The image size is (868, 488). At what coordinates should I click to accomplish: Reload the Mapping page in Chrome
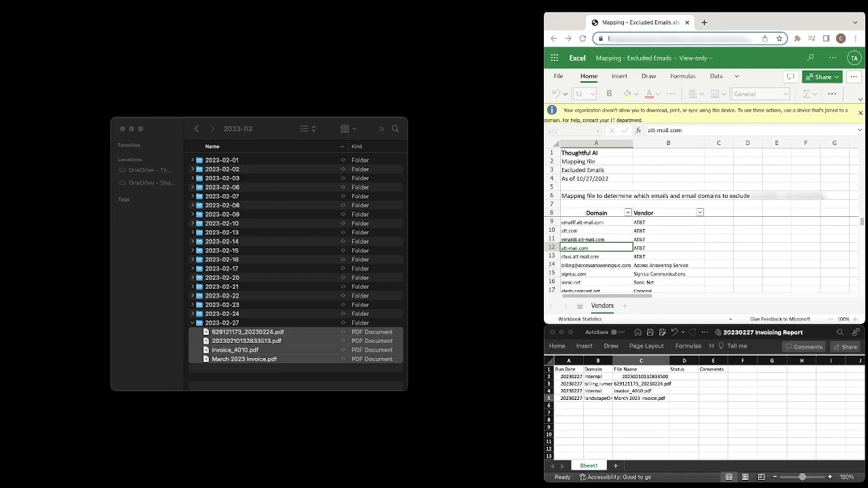pyautogui.click(x=583, y=39)
